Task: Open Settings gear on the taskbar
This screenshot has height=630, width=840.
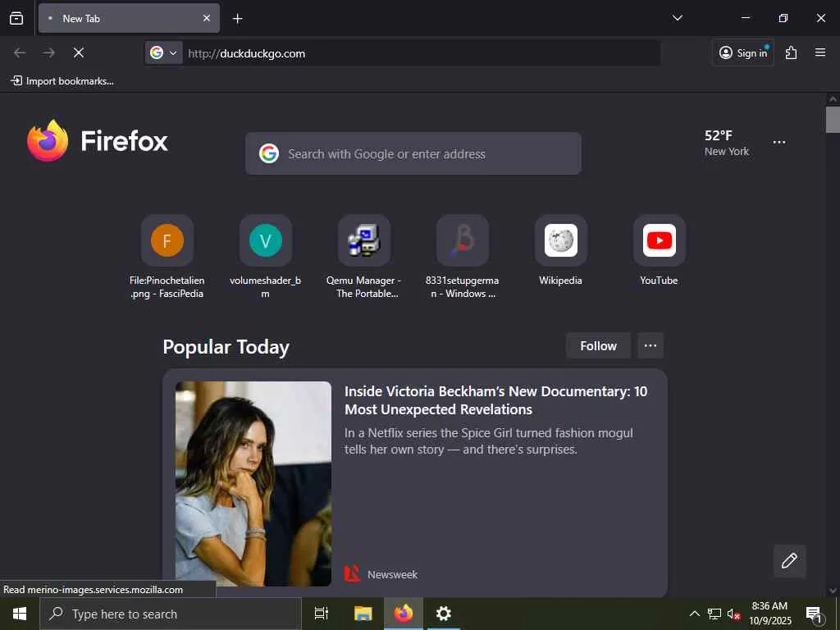Action: (x=444, y=614)
